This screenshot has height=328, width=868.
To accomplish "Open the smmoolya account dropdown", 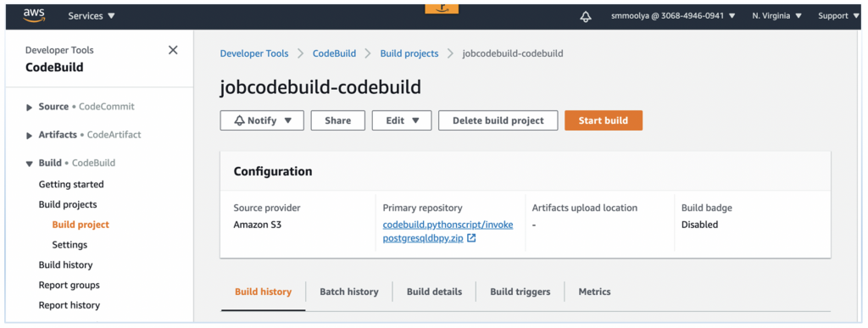I will tap(673, 16).
